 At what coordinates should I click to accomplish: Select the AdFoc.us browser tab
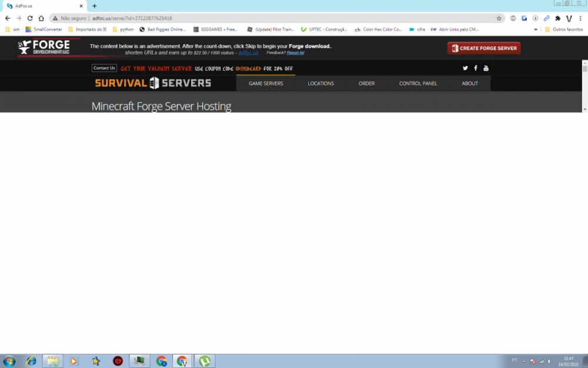[x=44, y=6]
